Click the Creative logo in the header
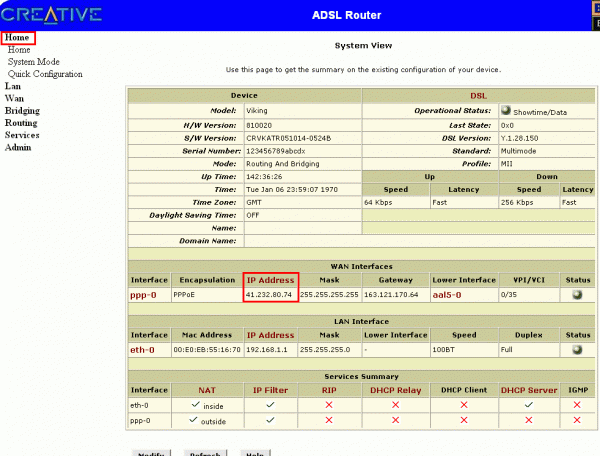Screen dimensions: 600x456 [x=50, y=14]
